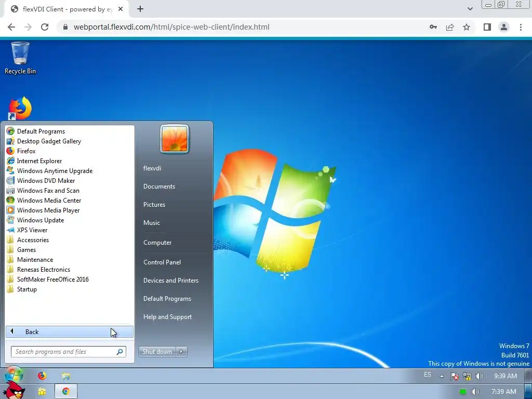The image size is (532, 399).
Task: Start Windows DVD Maker
Action: (41, 180)
